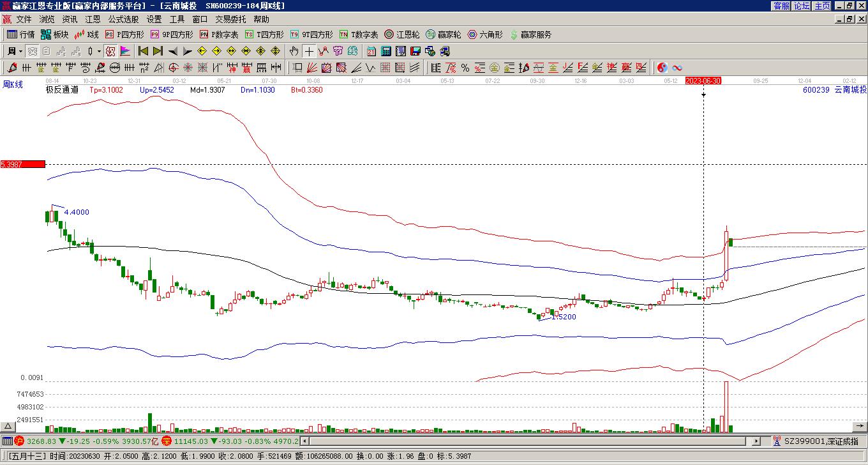The width and height of the screenshot is (868, 465).
Task: Expand the candlestick style dropdown arrow
Action: [99, 51]
